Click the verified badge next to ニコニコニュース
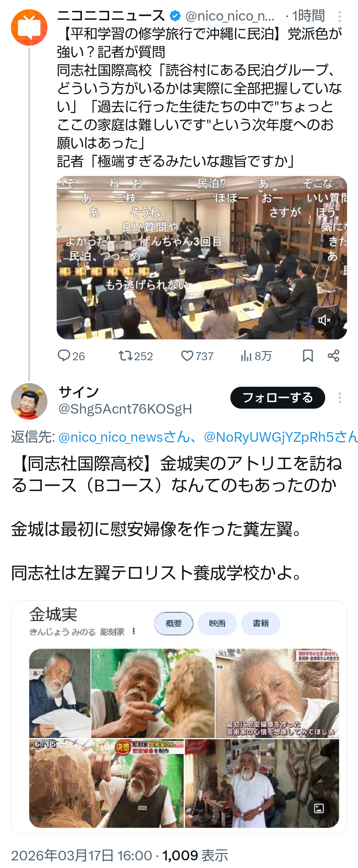Viewport: 358px width, 868px height. click(x=175, y=16)
